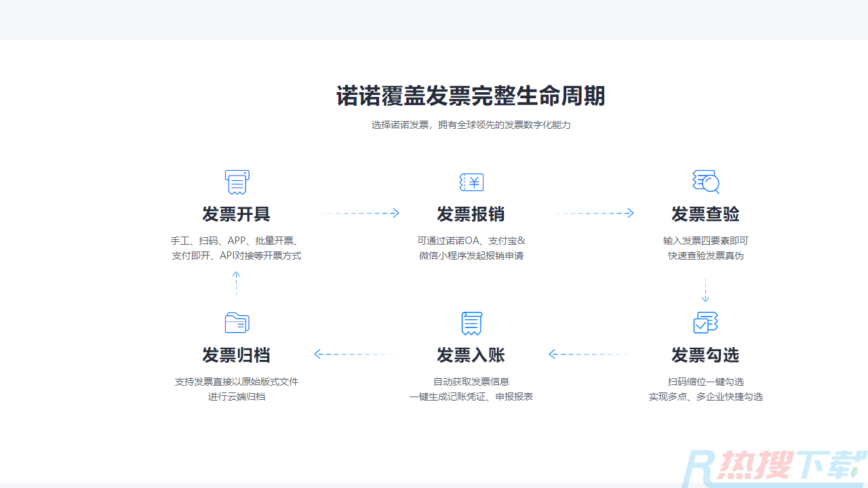This screenshot has height=488, width=868.
Task: Click the 发票查验 magnifier icon
Action: coord(706,182)
